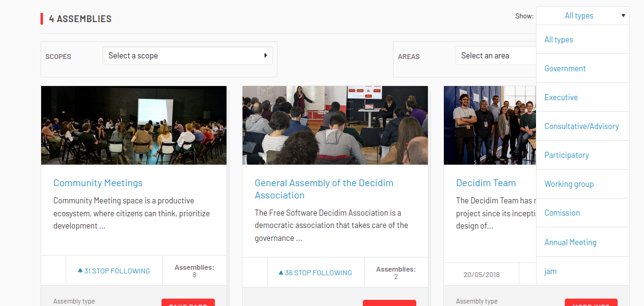Collapse the All types show dropdown
644x306 pixels.
583,16
